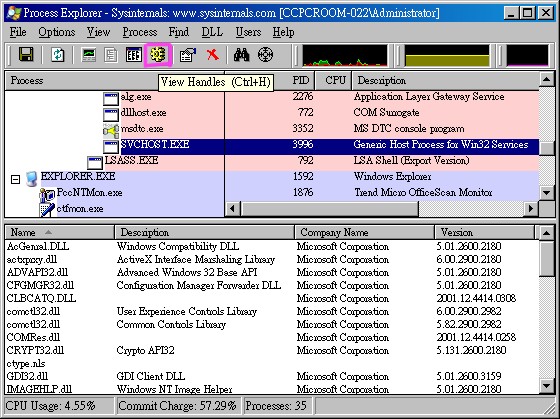Sort processes by Description column header
This screenshot has width=560, height=419.
coord(446,81)
